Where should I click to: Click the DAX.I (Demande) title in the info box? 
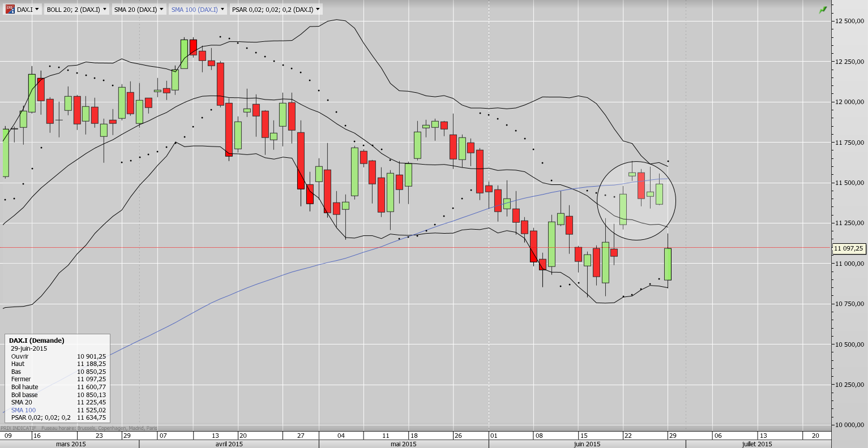tap(37, 341)
